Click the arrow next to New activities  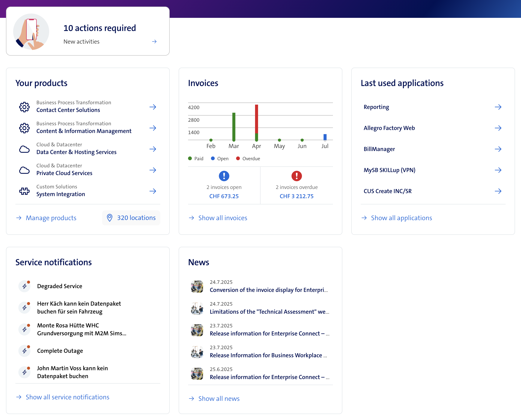[x=154, y=42]
